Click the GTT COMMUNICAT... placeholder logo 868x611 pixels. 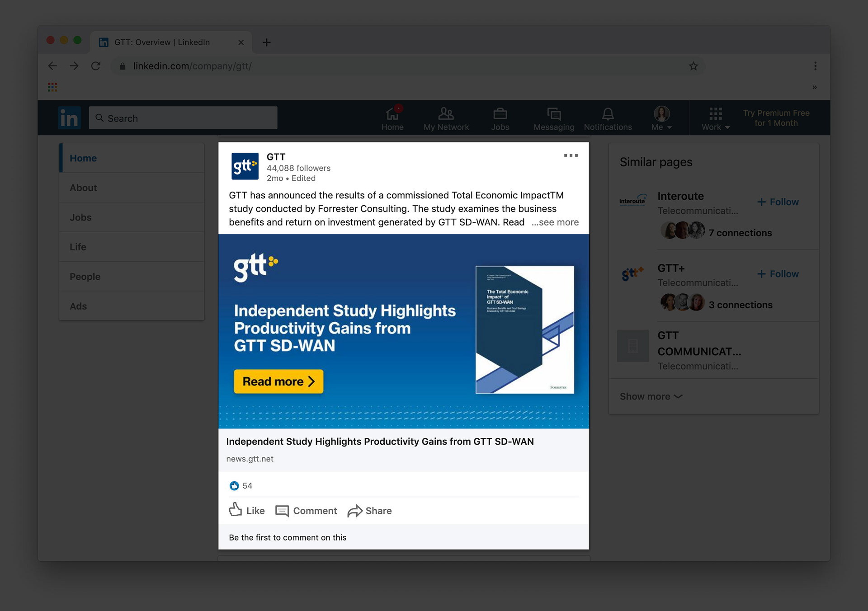[633, 346]
